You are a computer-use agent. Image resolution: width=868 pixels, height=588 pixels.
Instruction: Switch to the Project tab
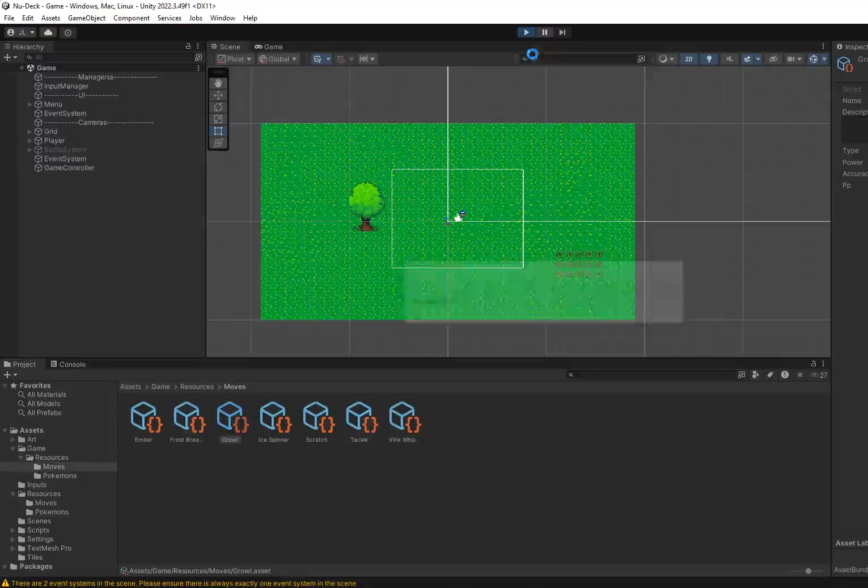click(x=20, y=365)
